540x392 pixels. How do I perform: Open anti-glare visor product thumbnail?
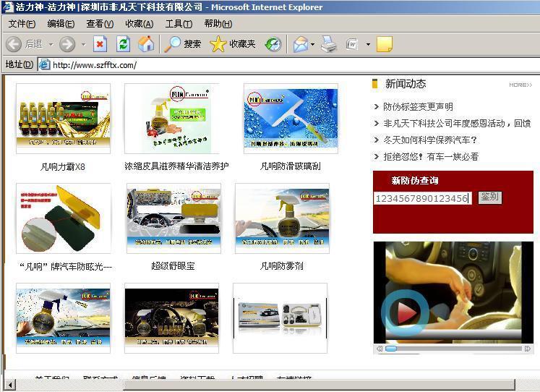click(x=64, y=218)
